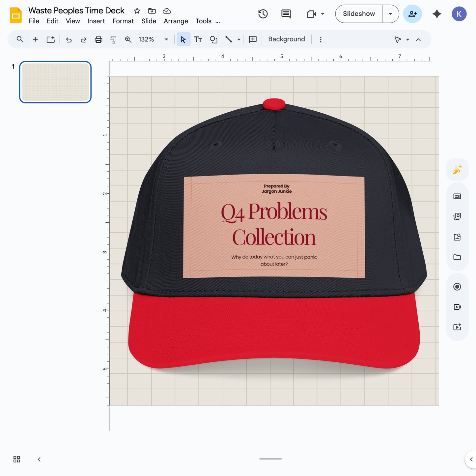476x476 pixels.
Task: Click the Add comment toolbar icon
Action: click(253, 40)
